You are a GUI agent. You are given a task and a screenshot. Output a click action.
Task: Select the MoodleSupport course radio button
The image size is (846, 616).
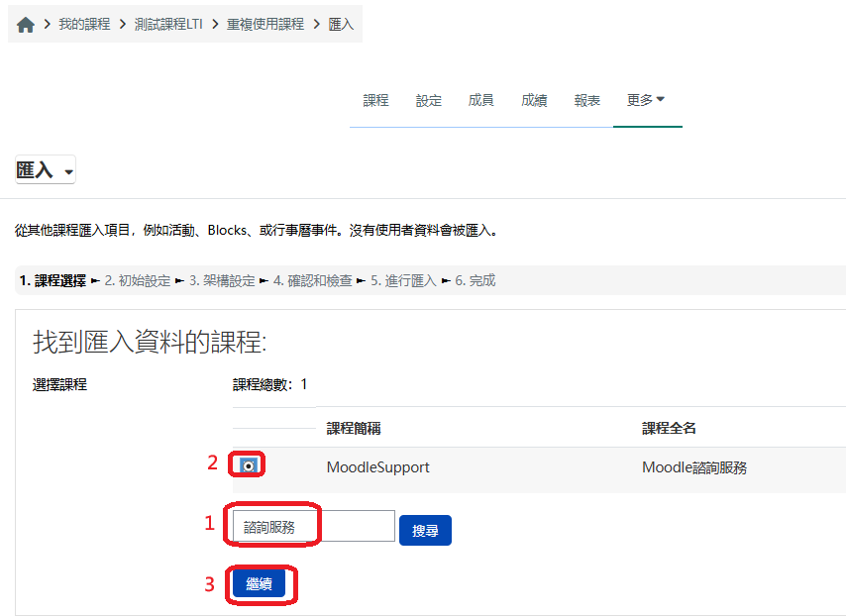click(249, 465)
